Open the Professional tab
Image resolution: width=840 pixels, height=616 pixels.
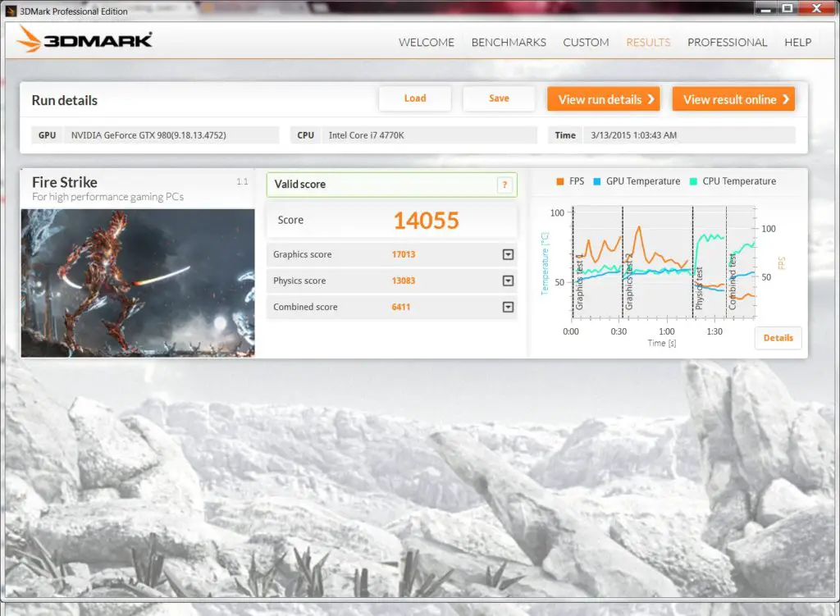point(728,43)
